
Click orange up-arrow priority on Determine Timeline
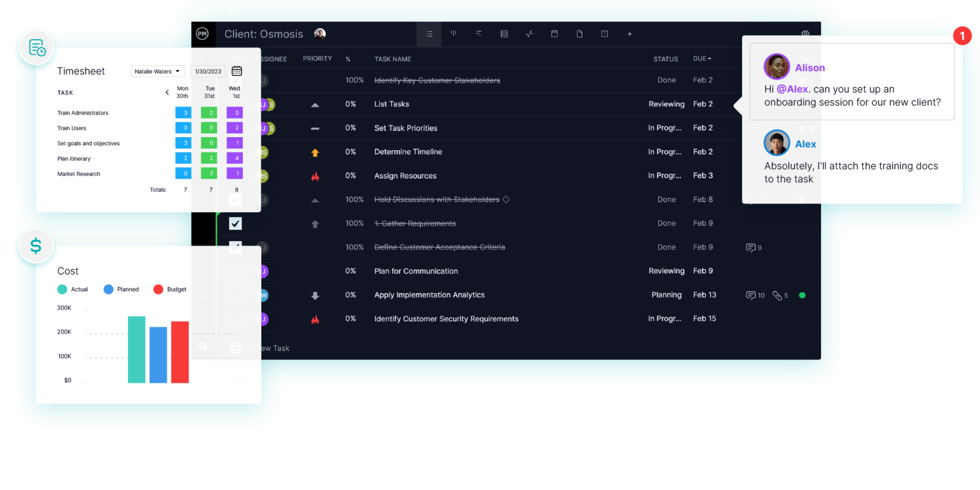pyautogui.click(x=315, y=152)
